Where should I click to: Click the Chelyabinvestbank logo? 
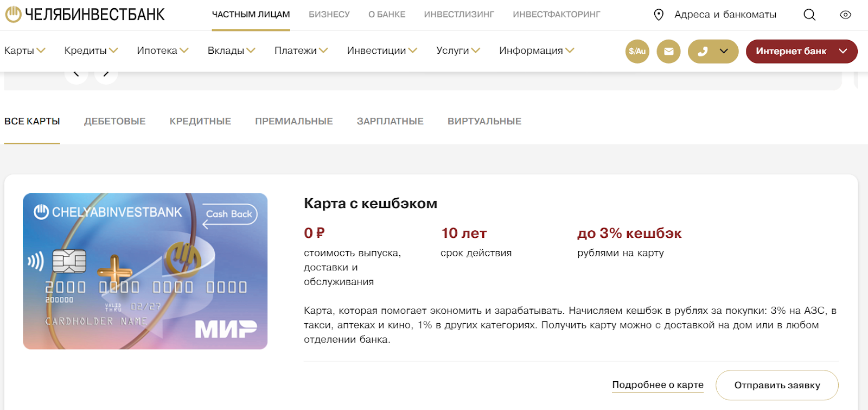[85, 15]
